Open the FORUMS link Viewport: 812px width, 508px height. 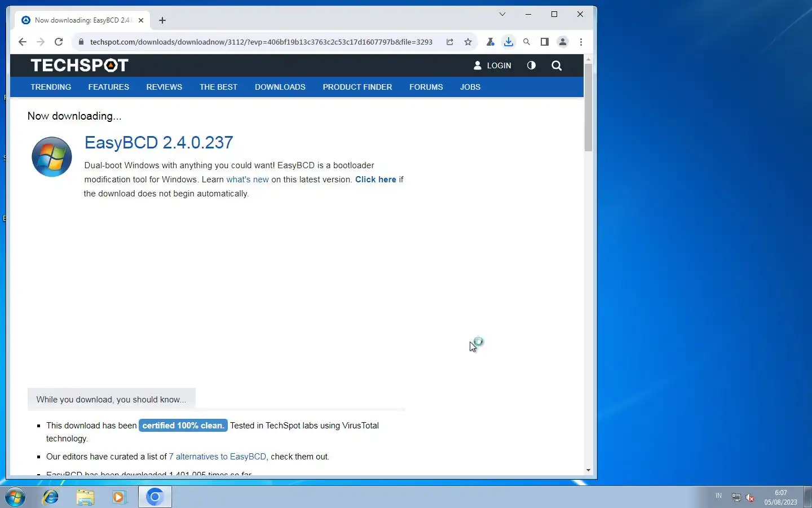[x=426, y=87]
